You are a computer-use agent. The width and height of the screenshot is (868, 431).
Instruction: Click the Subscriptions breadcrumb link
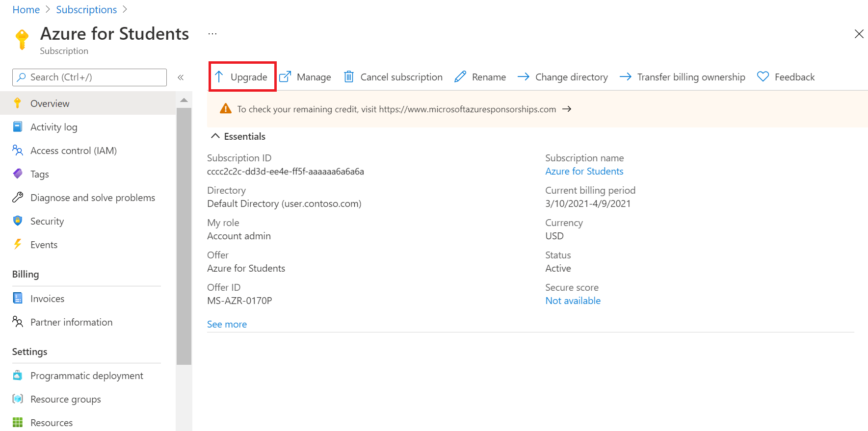pos(86,10)
